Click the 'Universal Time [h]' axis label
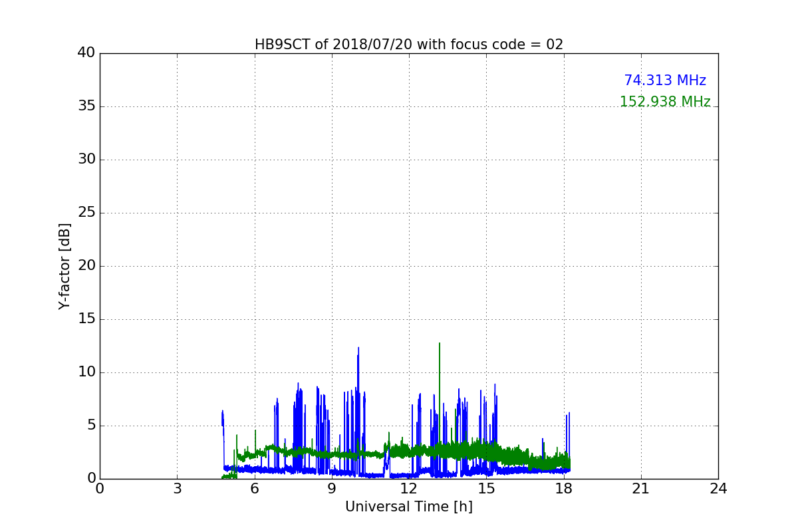The height and width of the screenshot is (532, 798). click(x=409, y=507)
